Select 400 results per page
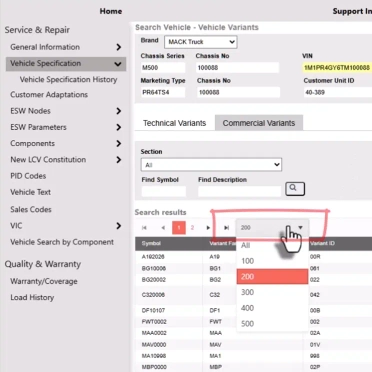Screen dimensions: 372x372 [x=272, y=308]
